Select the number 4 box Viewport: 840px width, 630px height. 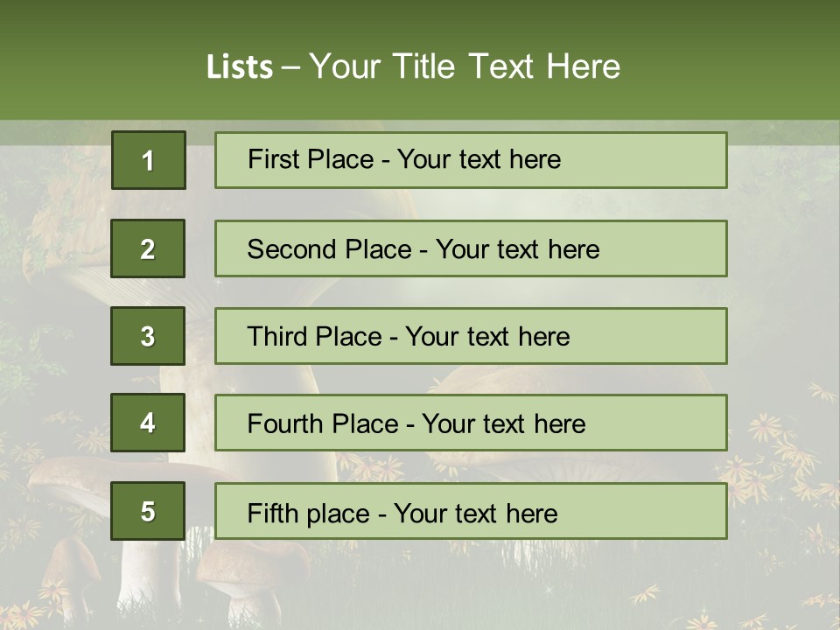coord(148,423)
